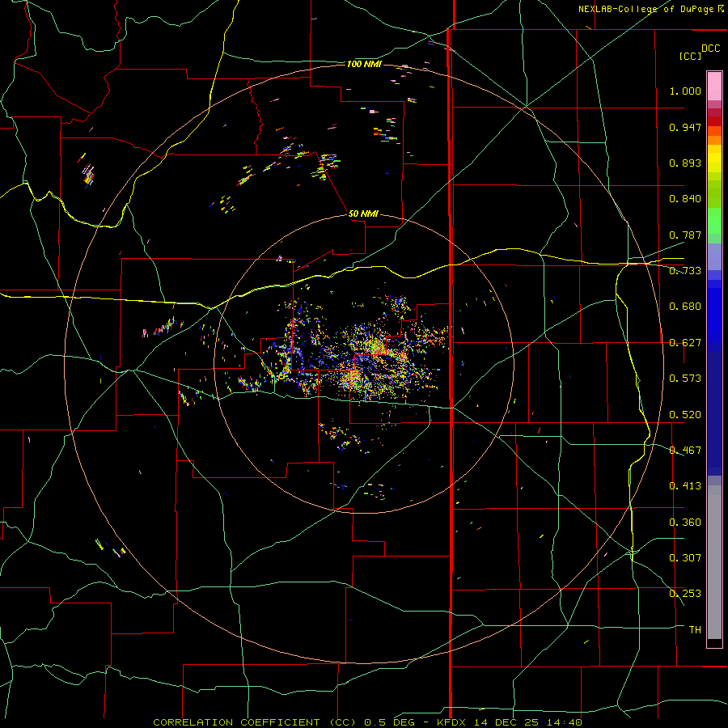Click the 1.000 scale value
The width and height of the screenshot is (728, 728).
685,91
